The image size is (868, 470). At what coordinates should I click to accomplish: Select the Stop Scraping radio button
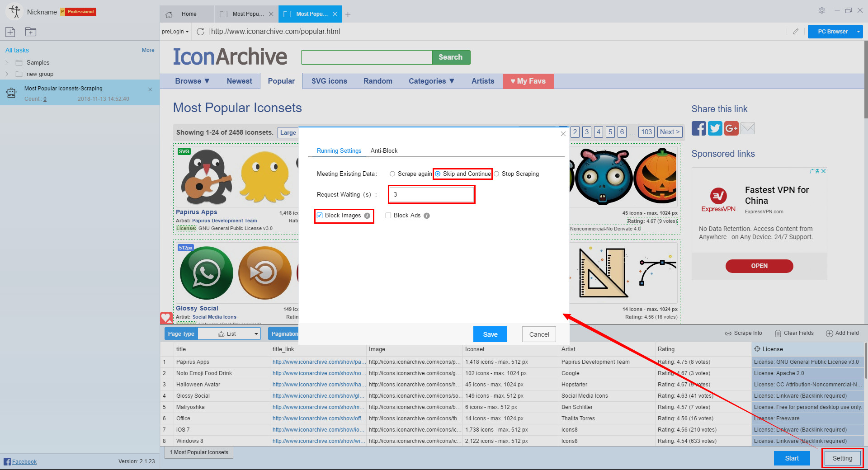497,174
